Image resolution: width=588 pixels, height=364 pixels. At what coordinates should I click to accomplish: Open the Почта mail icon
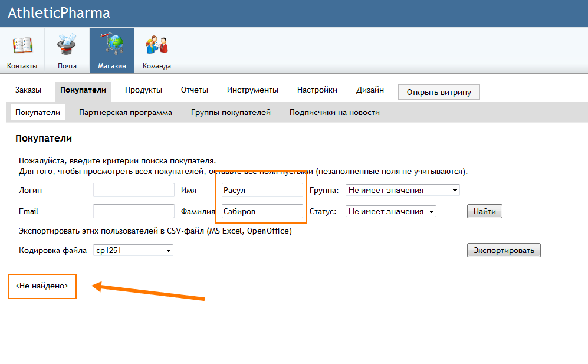(67, 46)
